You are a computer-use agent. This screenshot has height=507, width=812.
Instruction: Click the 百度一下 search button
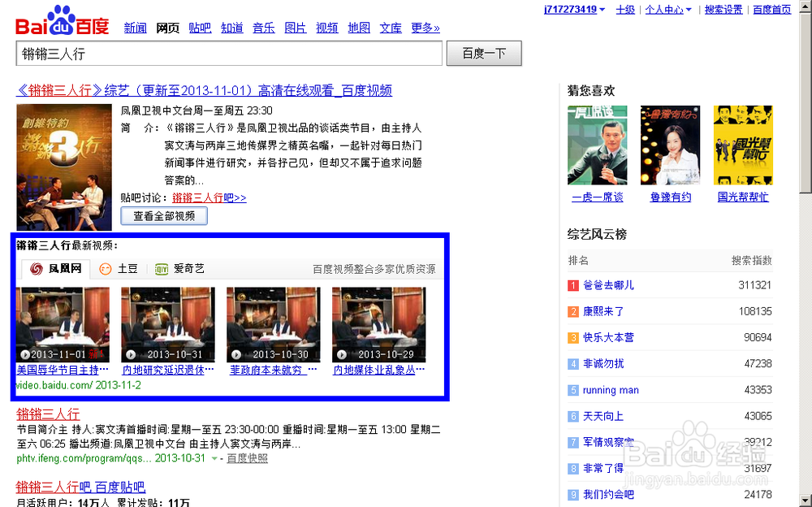coord(484,54)
